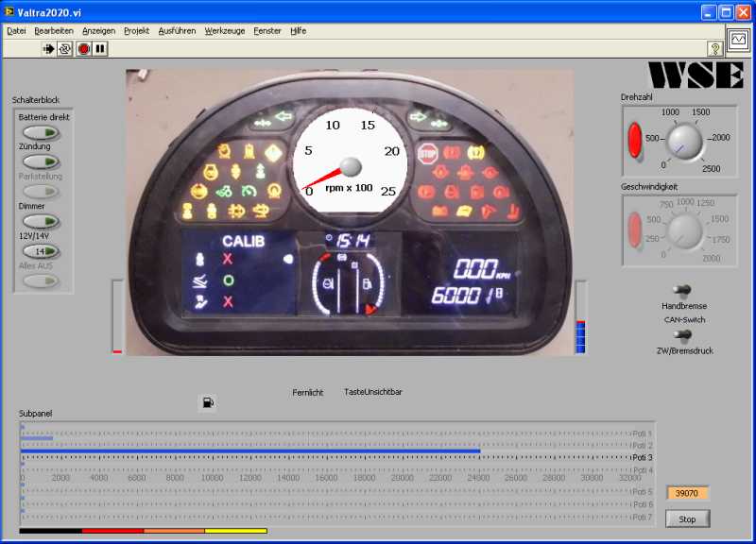Open the Fenster menu
This screenshot has height=544, width=756.
tap(267, 31)
